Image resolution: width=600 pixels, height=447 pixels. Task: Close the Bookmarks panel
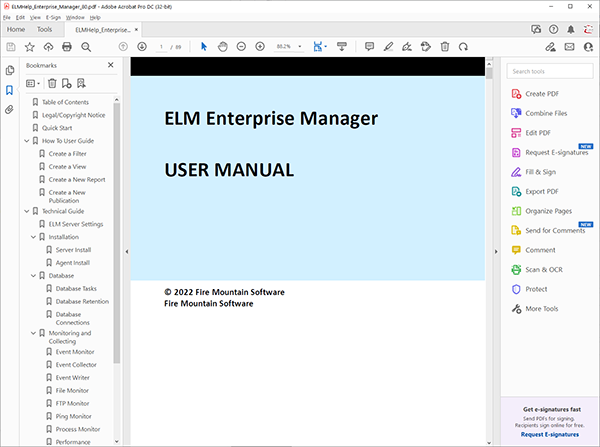(111, 65)
